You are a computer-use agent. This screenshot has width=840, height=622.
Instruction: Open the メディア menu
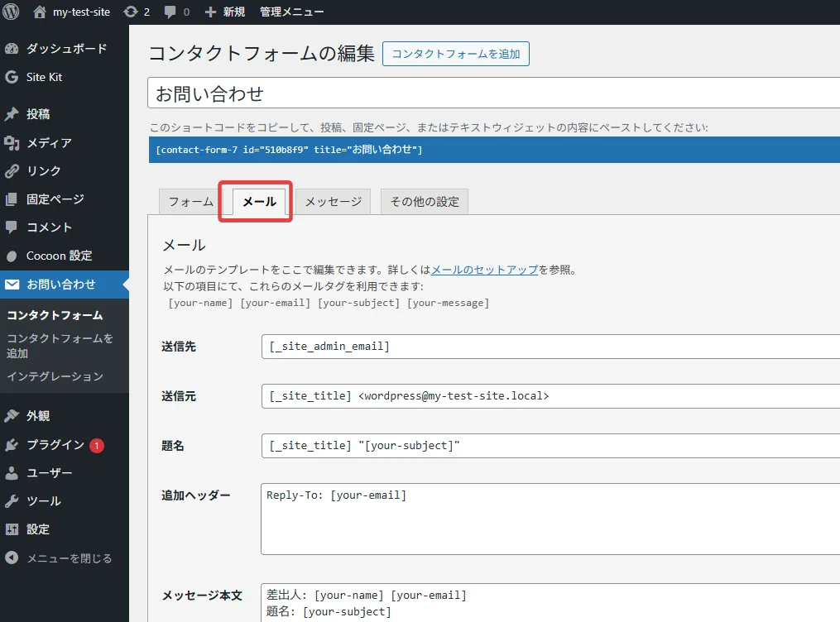[x=65, y=142]
